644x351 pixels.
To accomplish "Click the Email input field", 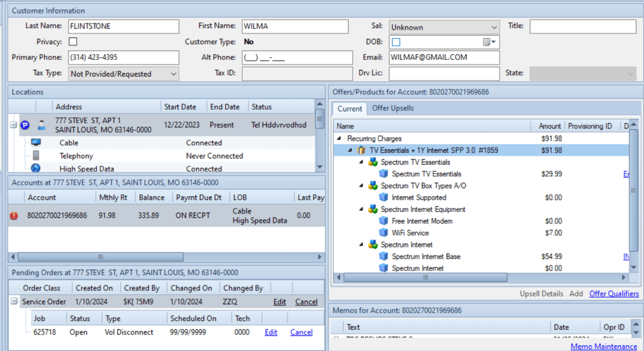I will point(444,58).
